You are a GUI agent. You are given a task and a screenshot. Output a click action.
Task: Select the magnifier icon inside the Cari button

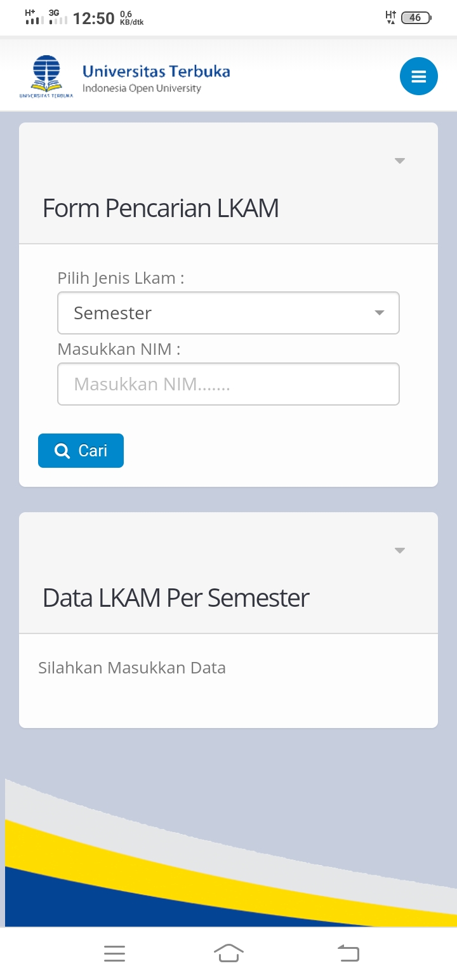pos(62,451)
